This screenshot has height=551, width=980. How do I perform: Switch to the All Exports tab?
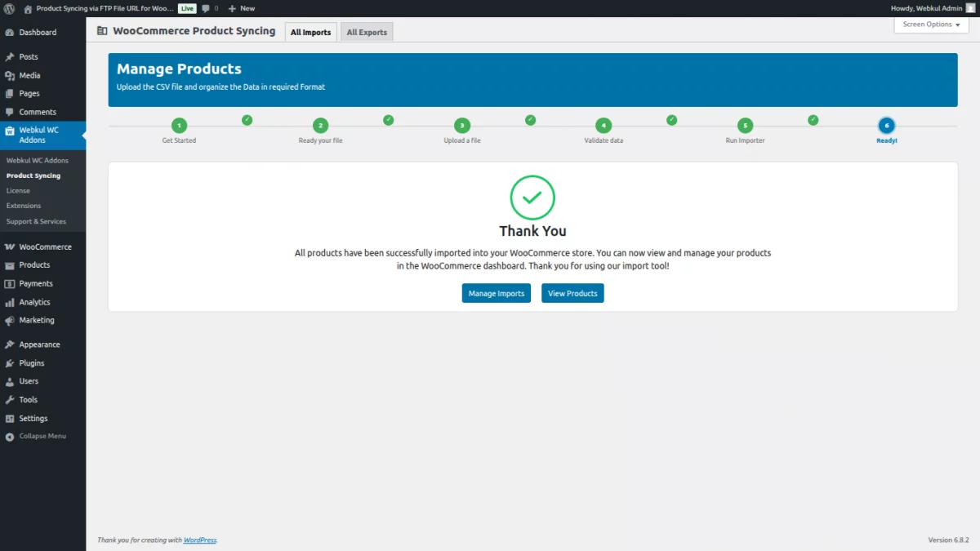tap(367, 32)
